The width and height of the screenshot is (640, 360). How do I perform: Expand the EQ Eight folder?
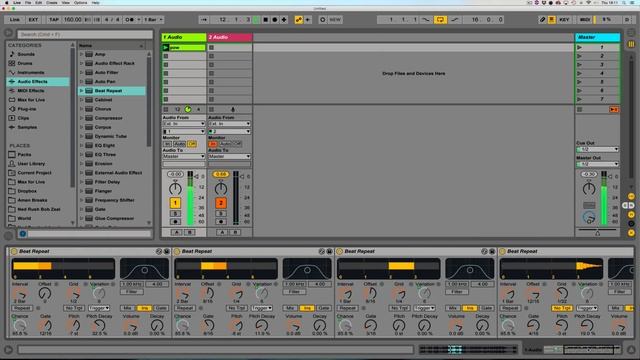point(81,145)
